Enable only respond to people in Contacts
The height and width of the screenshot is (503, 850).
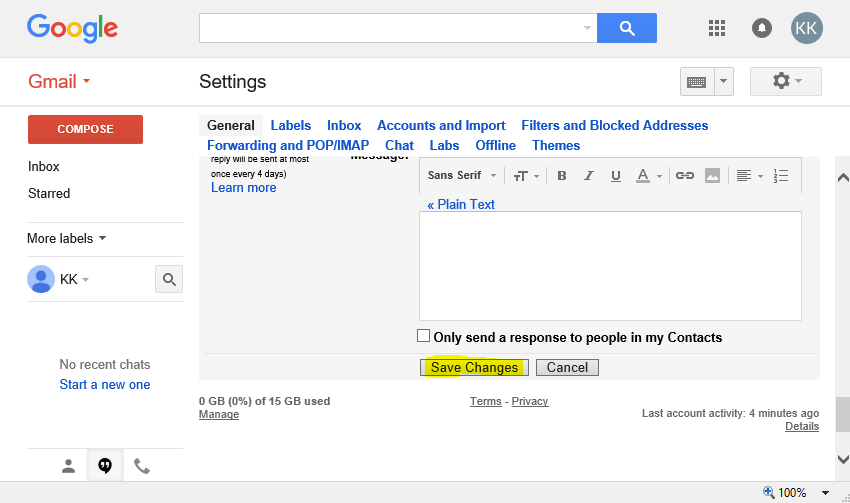click(x=423, y=336)
